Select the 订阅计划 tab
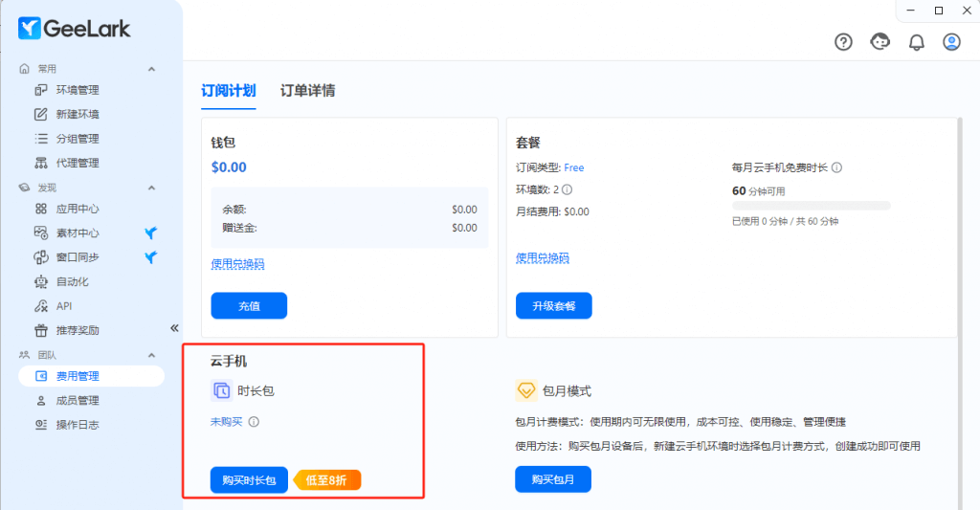Image resolution: width=980 pixels, height=510 pixels. click(228, 91)
